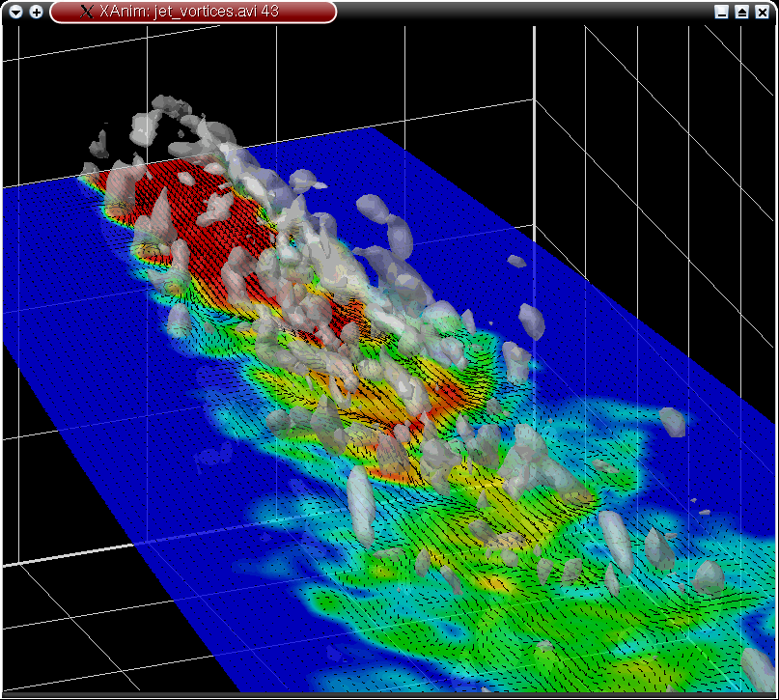
Task: Select the XAnim jet_vortices.avi title tab
Action: [193, 12]
